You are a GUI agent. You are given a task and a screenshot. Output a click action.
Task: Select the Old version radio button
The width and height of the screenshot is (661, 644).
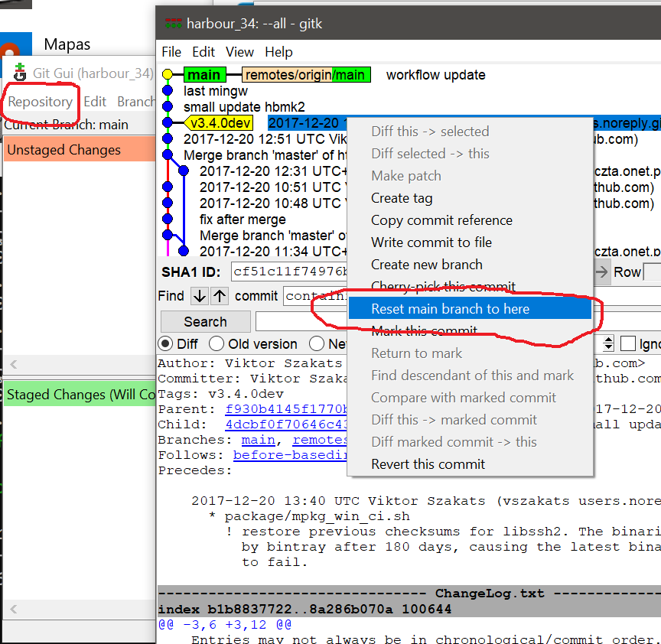(217, 344)
